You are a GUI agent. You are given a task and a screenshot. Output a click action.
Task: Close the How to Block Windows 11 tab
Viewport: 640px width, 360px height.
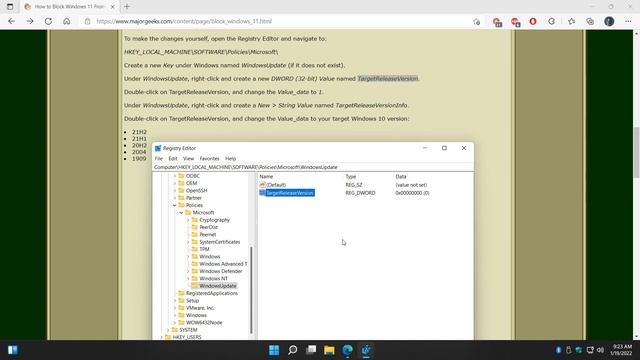(113, 7)
